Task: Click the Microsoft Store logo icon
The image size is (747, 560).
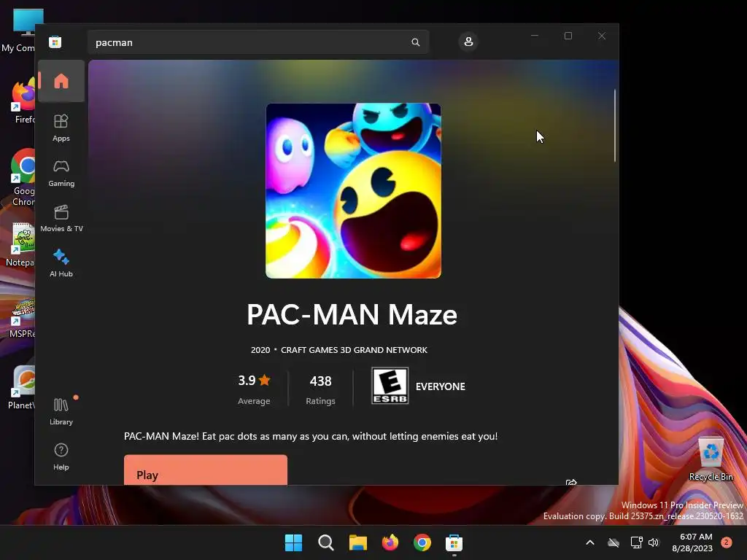Action: [x=55, y=42]
